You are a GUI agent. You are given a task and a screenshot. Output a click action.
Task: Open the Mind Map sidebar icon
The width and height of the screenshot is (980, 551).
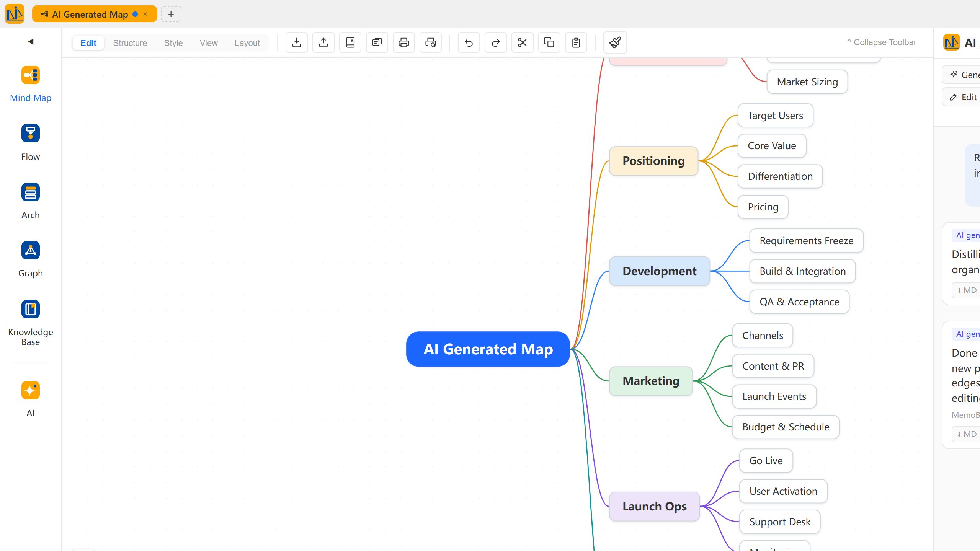pyautogui.click(x=31, y=75)
